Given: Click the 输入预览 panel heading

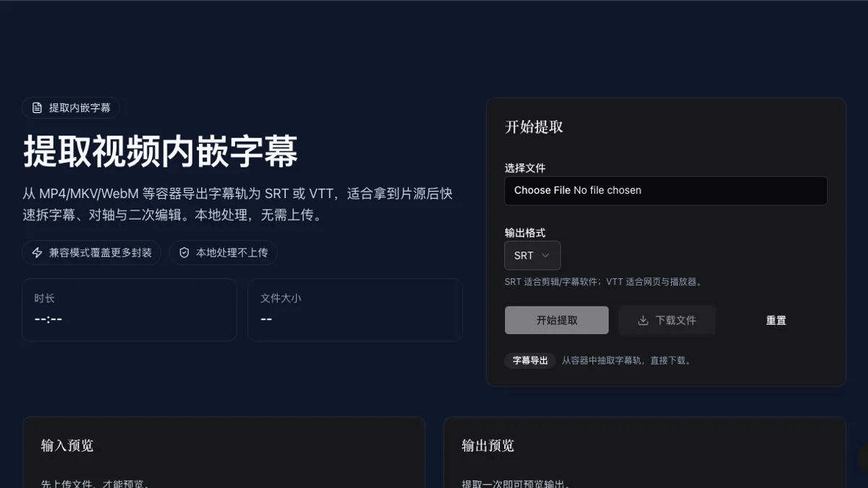Looking at the screenshot, I should coord(67,445).
